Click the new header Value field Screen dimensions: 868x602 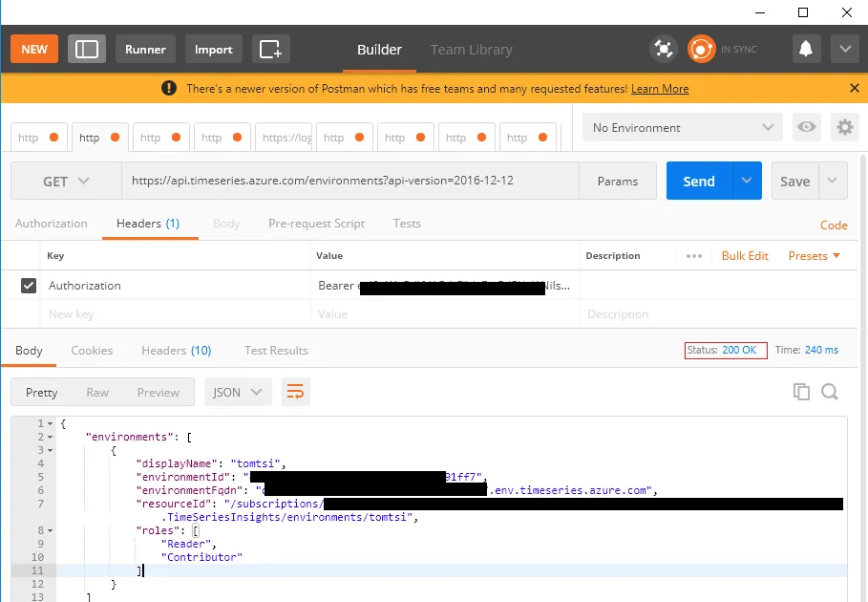point(445,314)
